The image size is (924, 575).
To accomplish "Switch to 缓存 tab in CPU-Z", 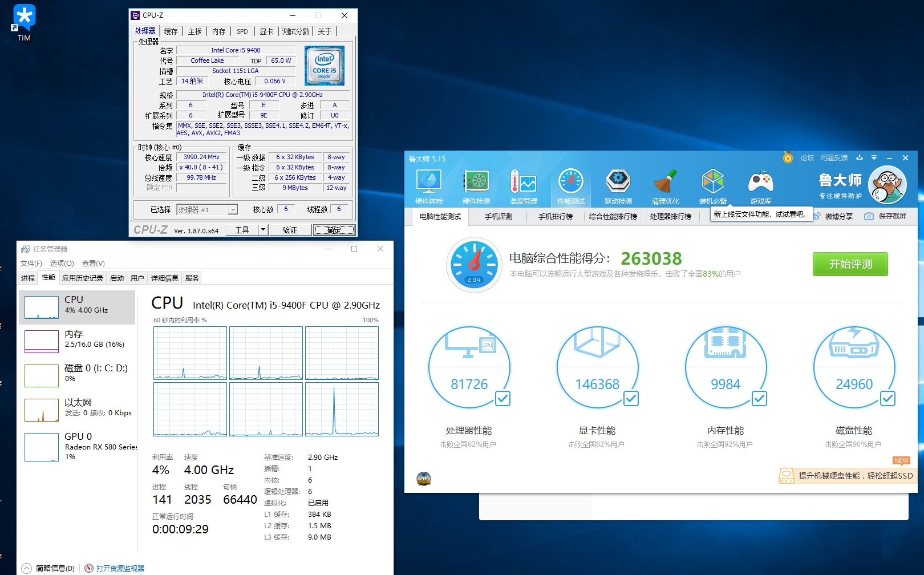I will coord(171,31).
